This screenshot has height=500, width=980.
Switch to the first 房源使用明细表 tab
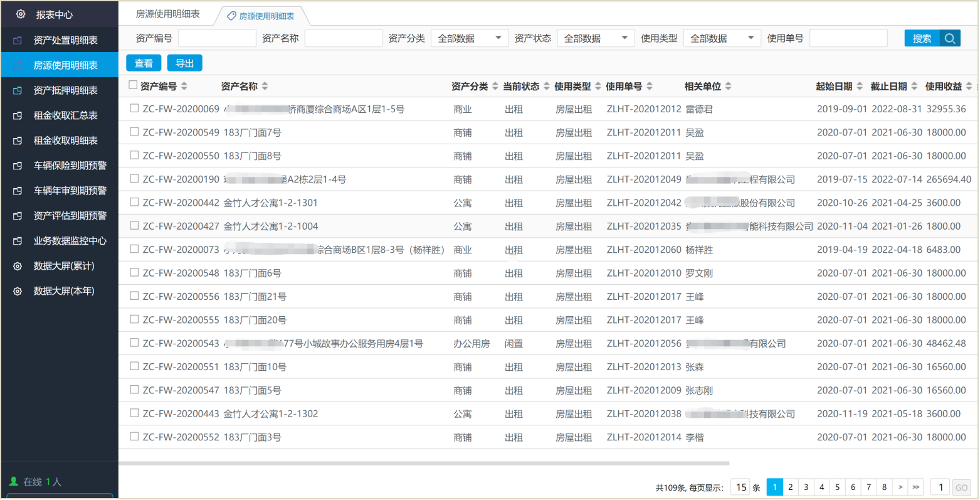[167, 14]
